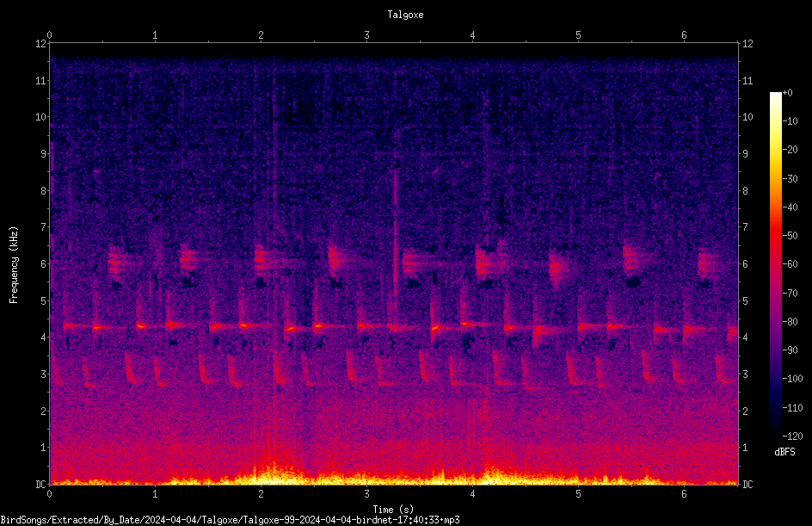This screenshot has width=812, height=526.
Task: Click the 5 second bottom time marker
Action: 578,494
